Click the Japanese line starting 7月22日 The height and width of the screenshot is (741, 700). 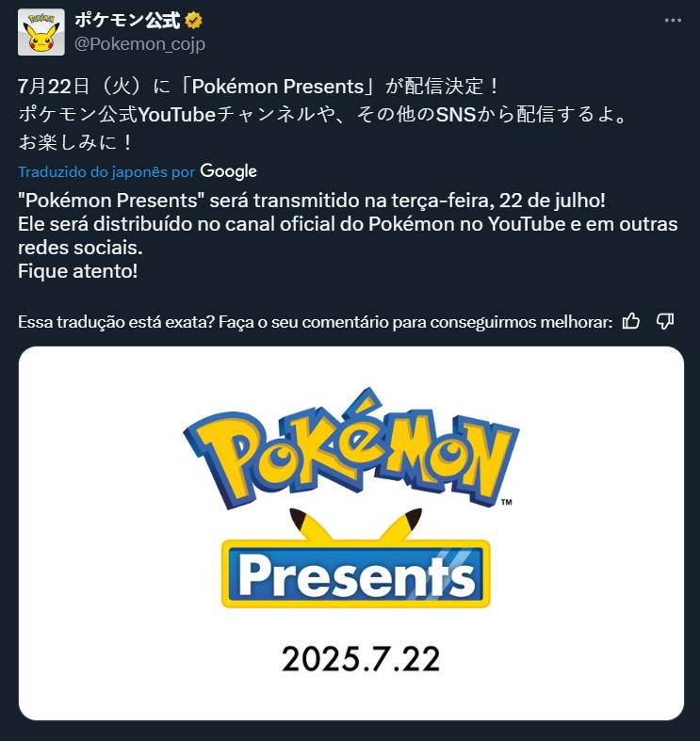pos(258,87)
